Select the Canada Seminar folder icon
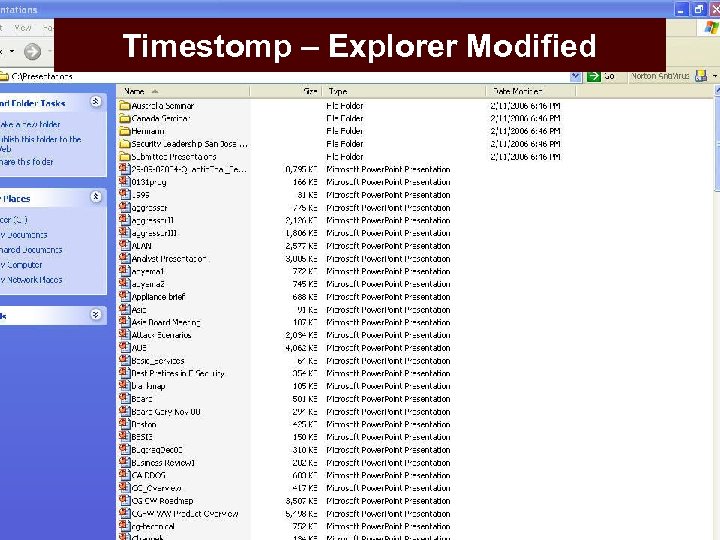The image size is (720, 540). tap(124, 118)
